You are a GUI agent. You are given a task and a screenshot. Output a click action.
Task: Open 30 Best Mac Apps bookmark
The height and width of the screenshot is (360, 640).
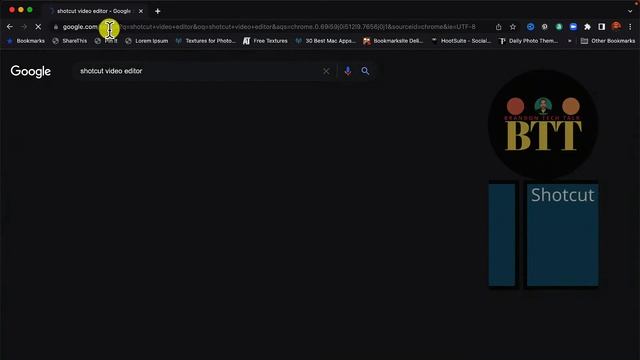pyautogui.click(x=326, y=41)
